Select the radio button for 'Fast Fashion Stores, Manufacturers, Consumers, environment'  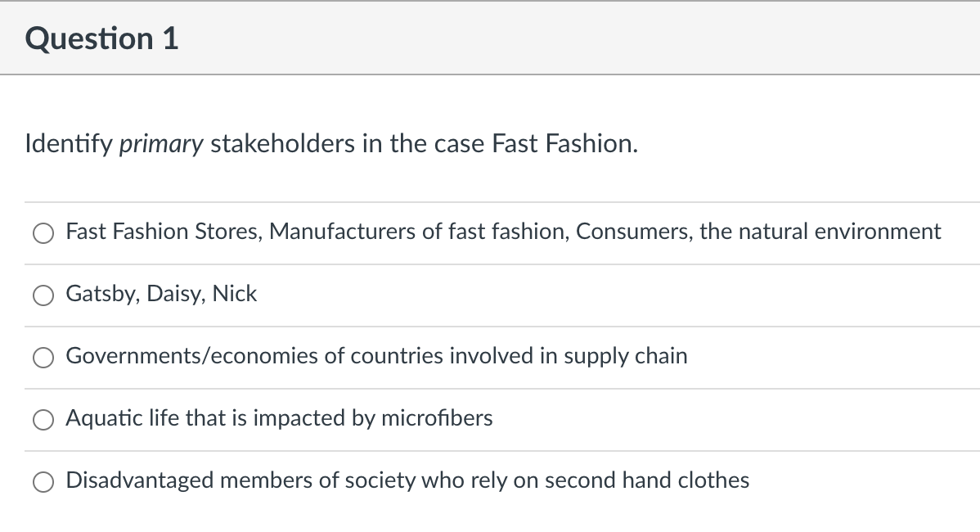(x=43, y=233)
